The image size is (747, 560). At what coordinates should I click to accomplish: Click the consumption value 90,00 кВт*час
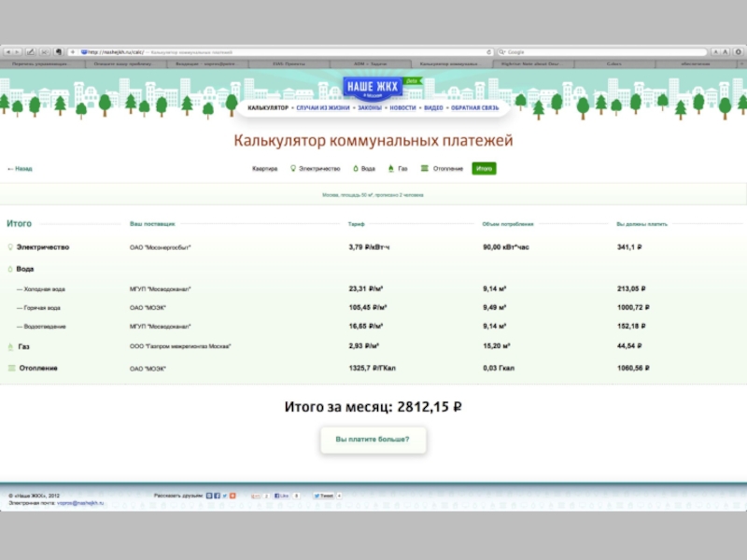click(506, 247)
